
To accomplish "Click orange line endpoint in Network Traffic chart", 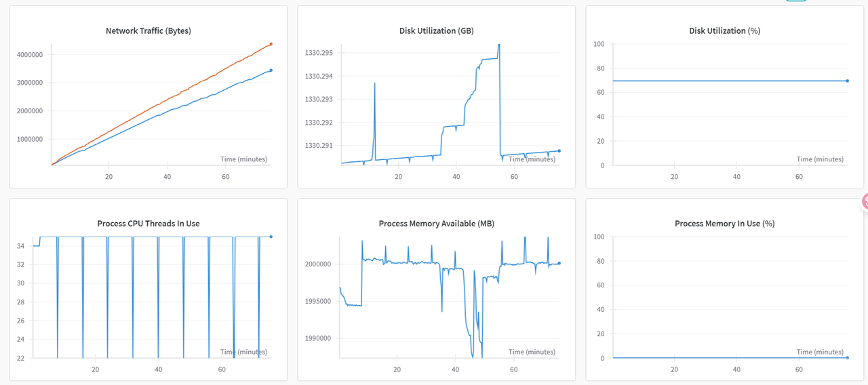I will (x=271, y=44).
